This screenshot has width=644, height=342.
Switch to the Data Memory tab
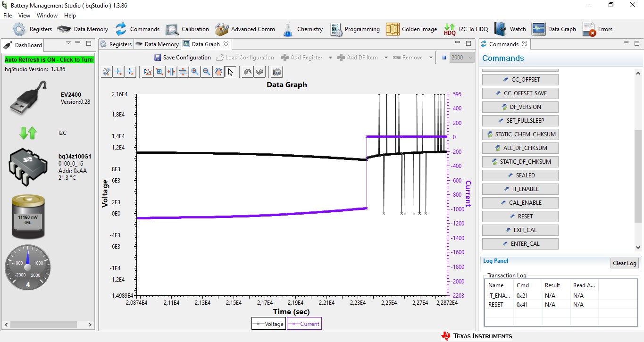[x=157, y=44]
